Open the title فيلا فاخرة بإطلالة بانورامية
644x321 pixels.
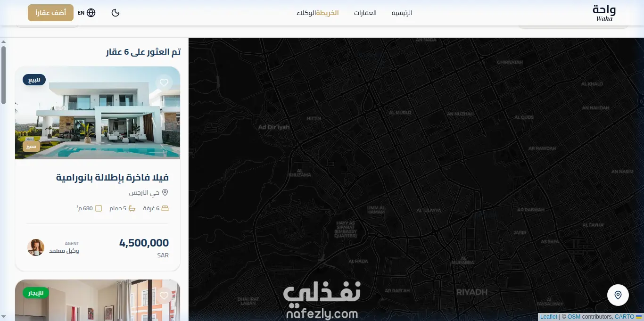112,177
